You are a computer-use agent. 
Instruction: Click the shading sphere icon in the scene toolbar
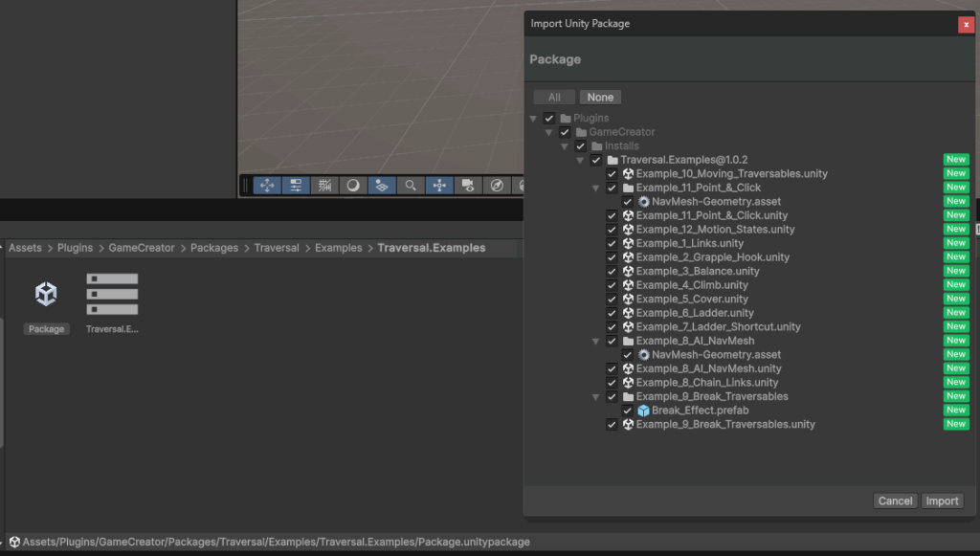point(353,186)
